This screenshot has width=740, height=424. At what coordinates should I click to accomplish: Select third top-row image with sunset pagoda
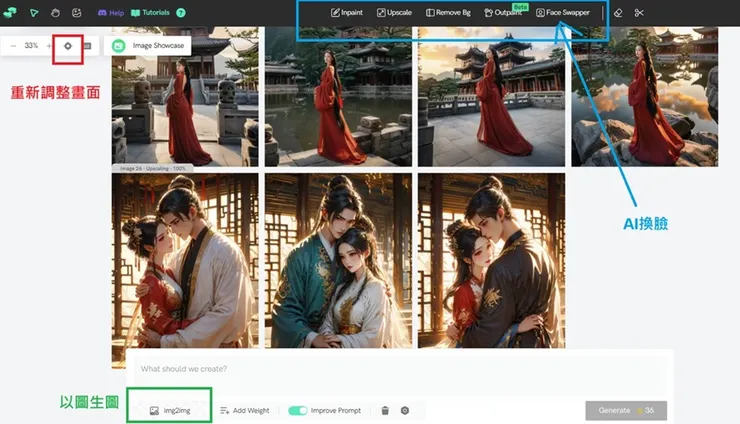(x=491, y=96)
